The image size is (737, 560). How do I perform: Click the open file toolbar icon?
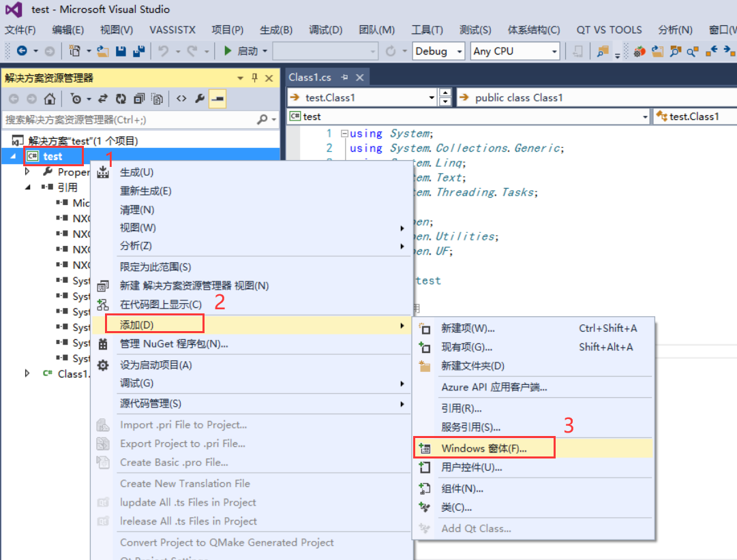[x=103, y=50]
